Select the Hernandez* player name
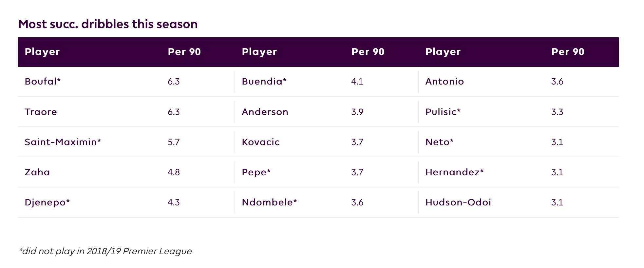The width and height of the screenshot is (644, 268). coord(454,172)
